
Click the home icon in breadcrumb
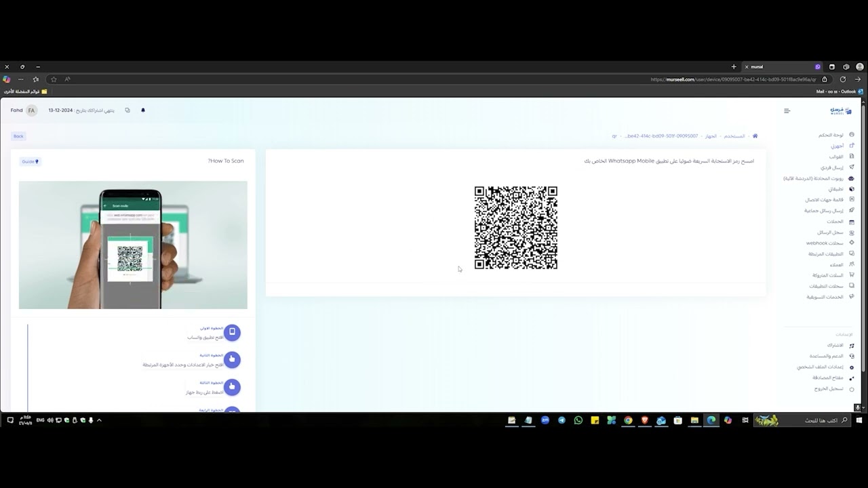coord(755,136)
